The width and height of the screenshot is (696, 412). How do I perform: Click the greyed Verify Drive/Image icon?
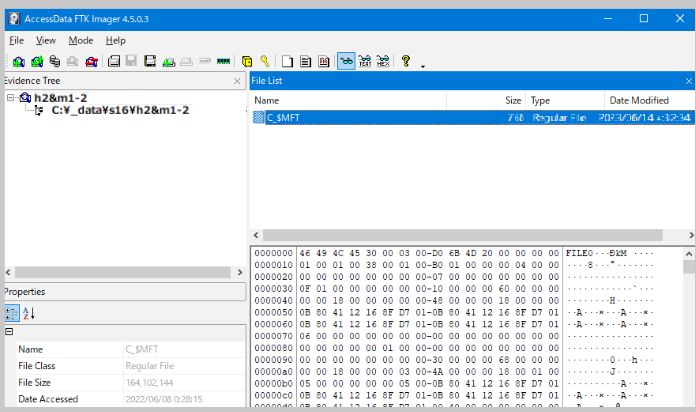click(205, 61)
